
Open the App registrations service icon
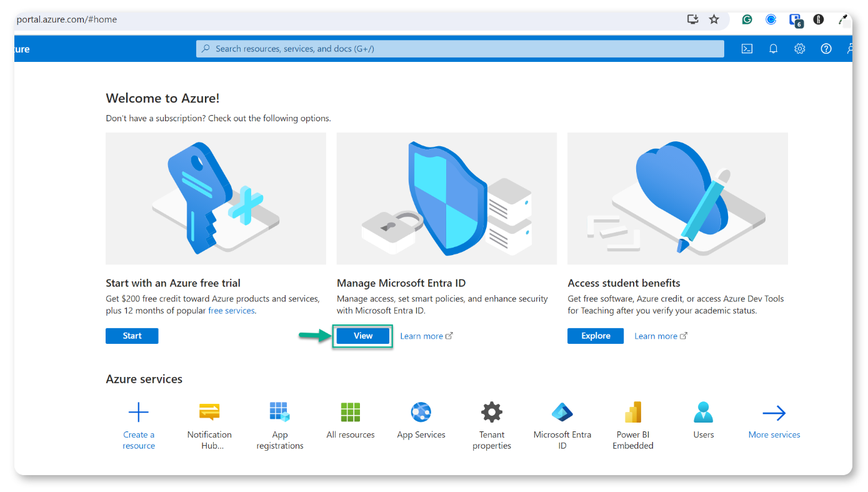[x=280, y=413]
